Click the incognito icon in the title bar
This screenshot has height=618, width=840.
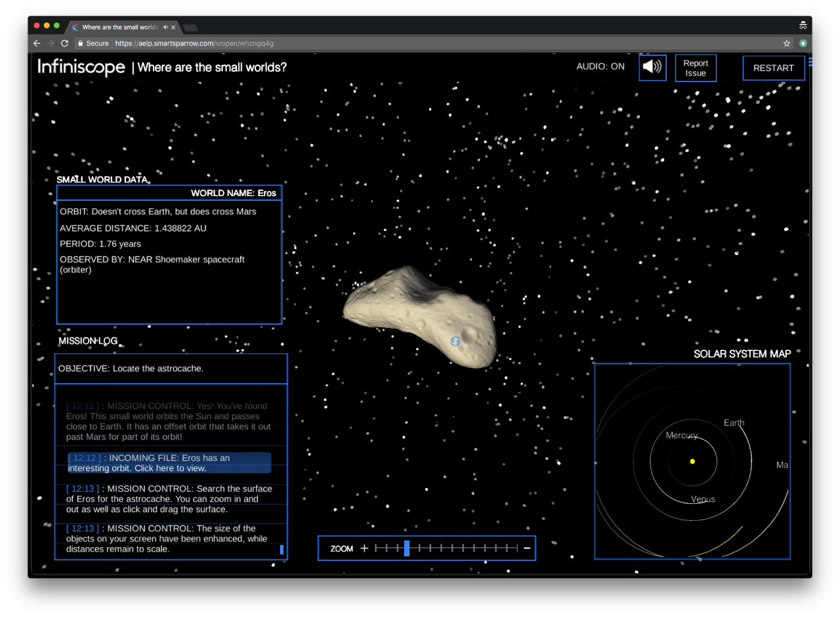coord(803,25)
